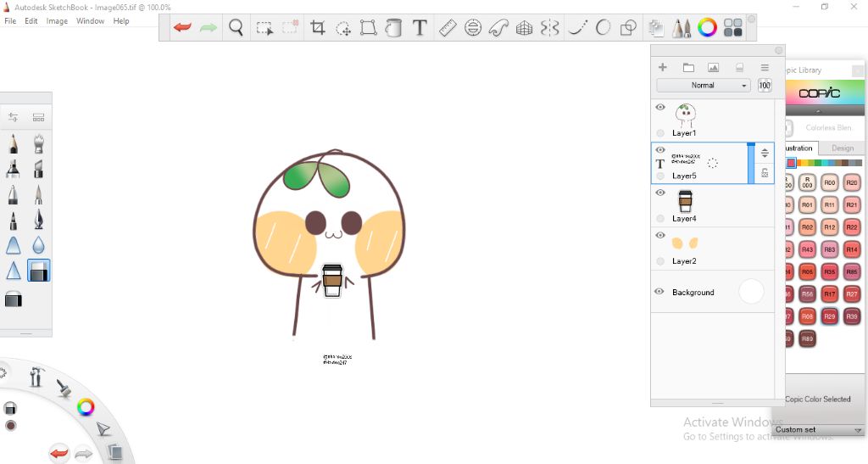Add a new layer with plus icon

click(x=663, y=67)
